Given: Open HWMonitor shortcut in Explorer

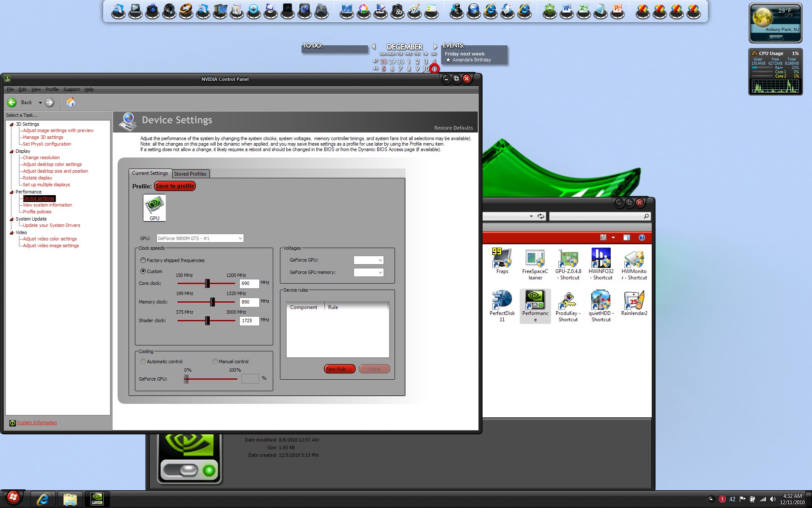Looking at the screenshot, I should coord(634,265).
